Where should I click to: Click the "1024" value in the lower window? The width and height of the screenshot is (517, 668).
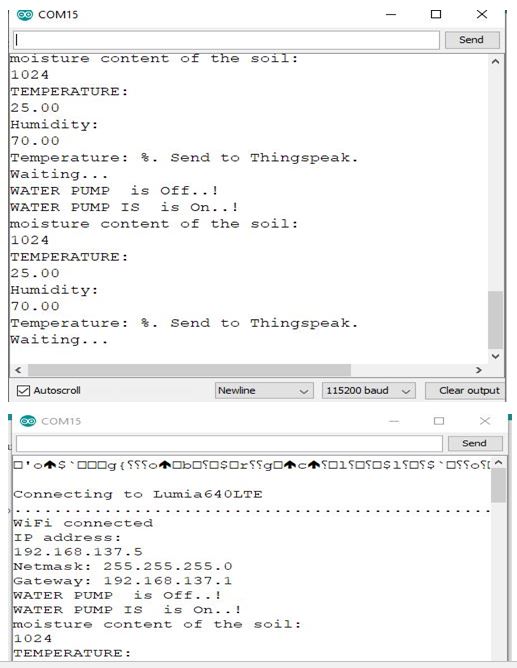[32, 639]
